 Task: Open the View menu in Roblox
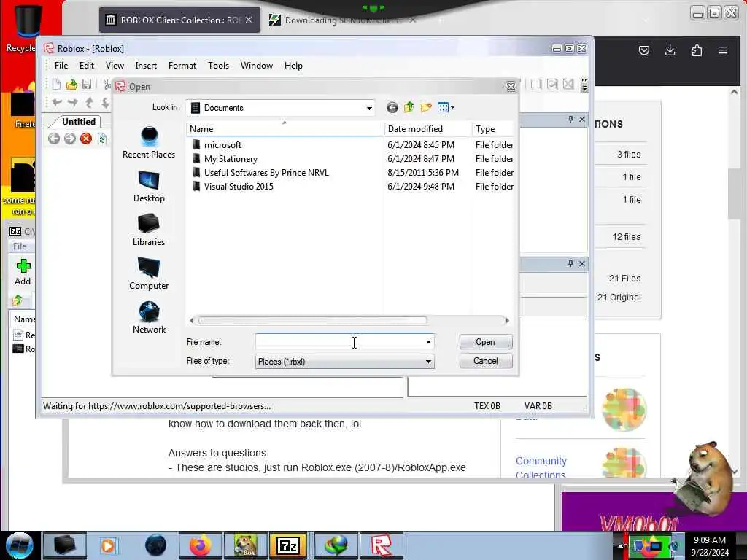[115, 66]
